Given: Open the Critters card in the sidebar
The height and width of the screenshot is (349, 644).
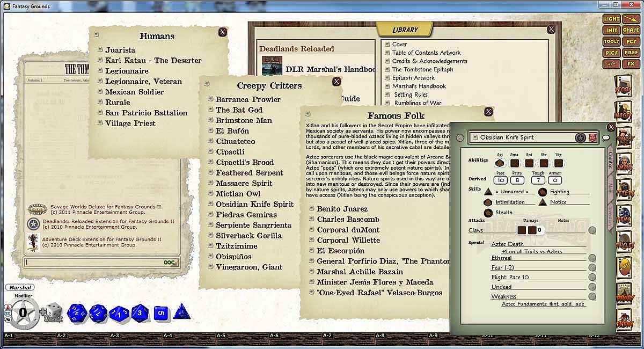Looking at the screenshot, I should coord(624,190).
